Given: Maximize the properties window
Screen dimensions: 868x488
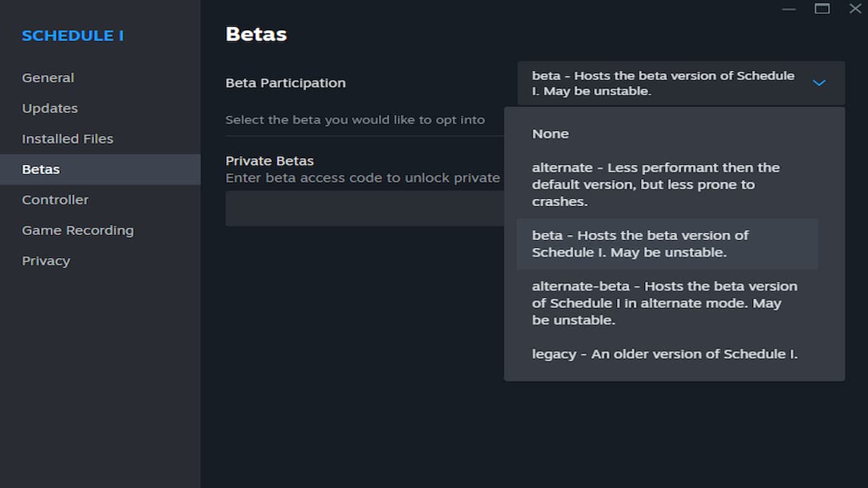Looking at the screenshot, I should pyautogui.click(x=822, y=9).
